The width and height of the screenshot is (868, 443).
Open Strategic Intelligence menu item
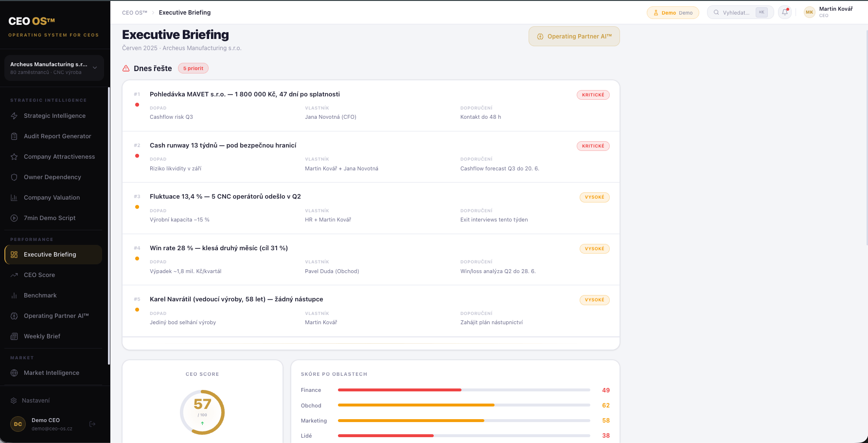coord(53,116)
